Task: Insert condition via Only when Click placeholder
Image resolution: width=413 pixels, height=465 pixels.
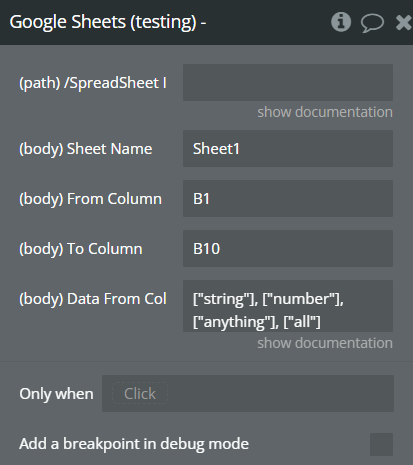Action: click(x=140, y=394)
